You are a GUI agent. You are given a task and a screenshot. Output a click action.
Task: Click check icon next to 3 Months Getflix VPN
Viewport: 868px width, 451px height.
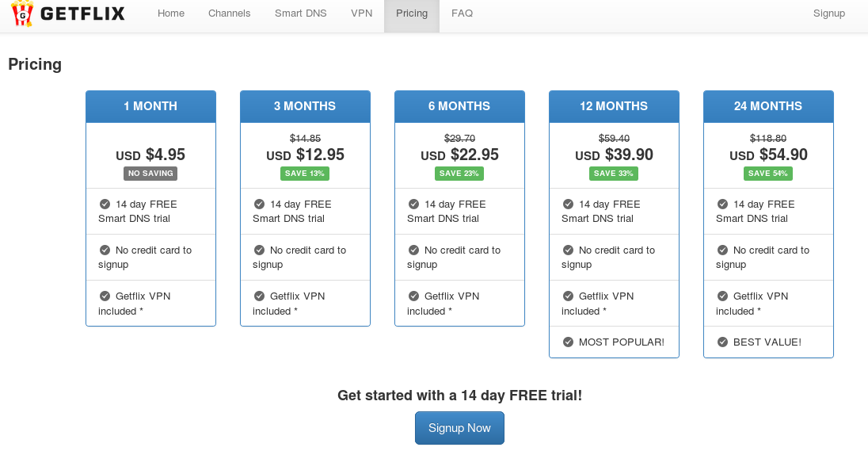pyautogui.click(x=259, y=296)
